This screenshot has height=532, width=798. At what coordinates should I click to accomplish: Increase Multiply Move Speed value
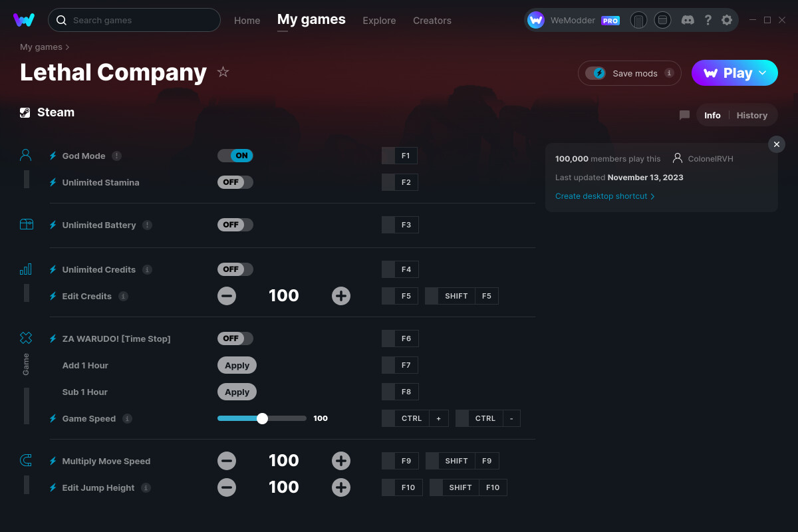(341, 461)
